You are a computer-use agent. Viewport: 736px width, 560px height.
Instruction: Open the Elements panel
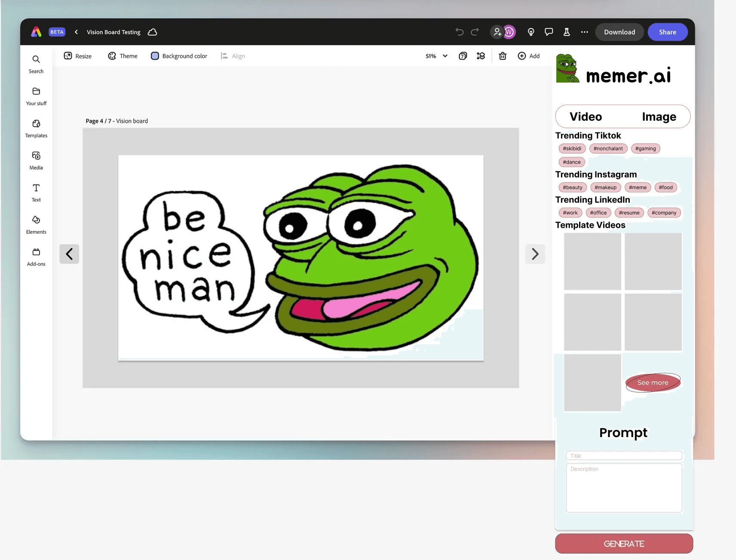36,224
